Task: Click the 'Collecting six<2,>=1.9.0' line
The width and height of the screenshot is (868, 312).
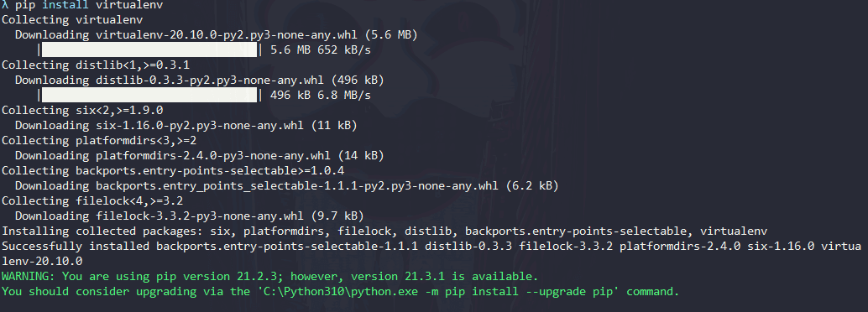Action: tap(82, 110)
